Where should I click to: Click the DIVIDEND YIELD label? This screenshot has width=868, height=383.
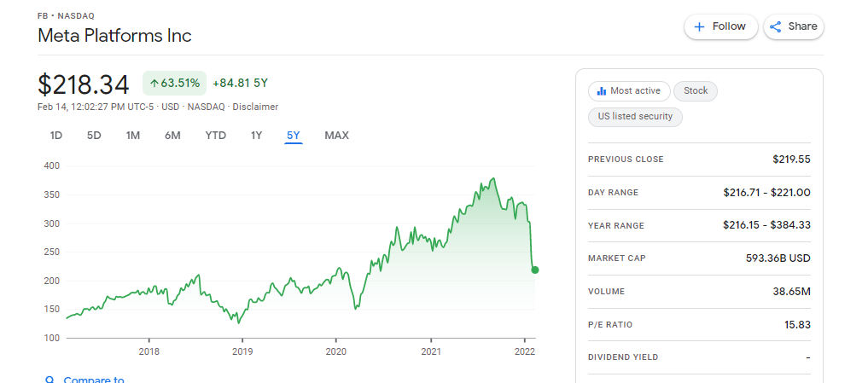[x=623, y=357]
